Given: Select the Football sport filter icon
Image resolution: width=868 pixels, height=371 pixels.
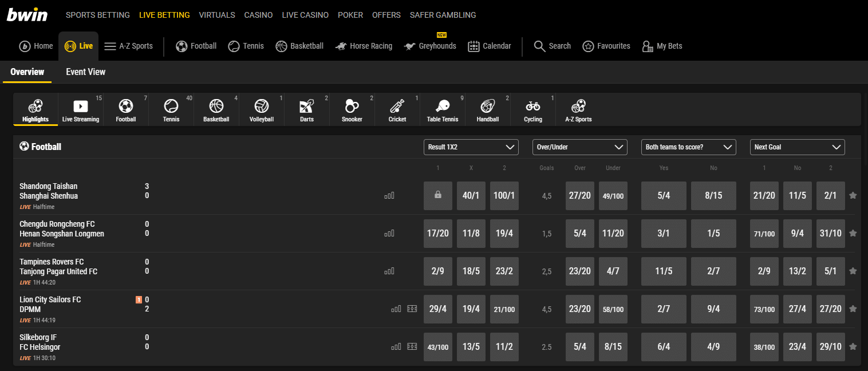Looking at the screenshot, I should pyautogui.click(x=125, y=109).
